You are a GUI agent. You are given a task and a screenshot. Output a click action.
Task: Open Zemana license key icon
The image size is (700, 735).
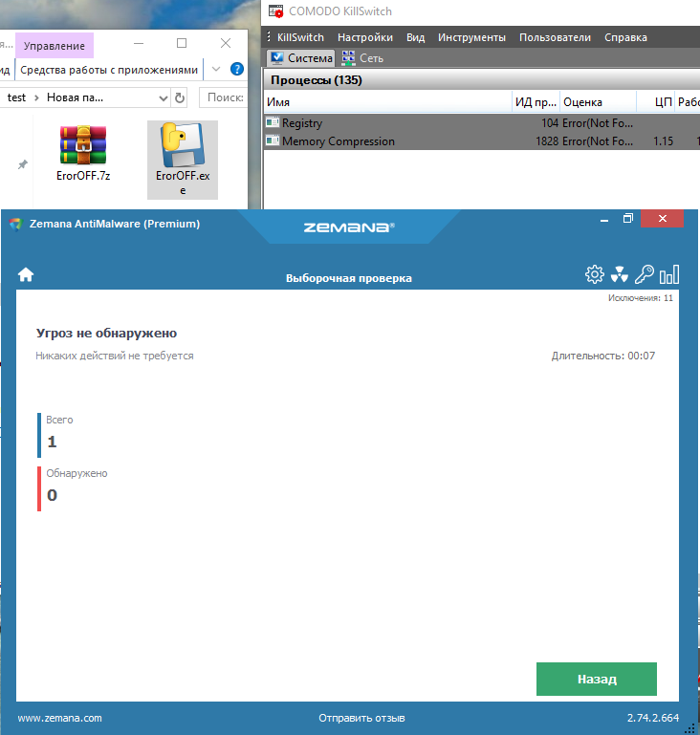(x=645, y=274)
